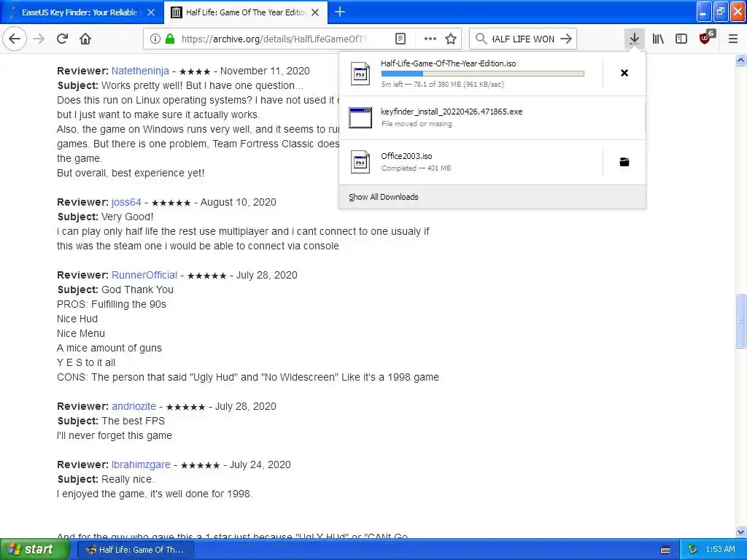Open the browser home page
747x560 pixels.
pos(85,39)
